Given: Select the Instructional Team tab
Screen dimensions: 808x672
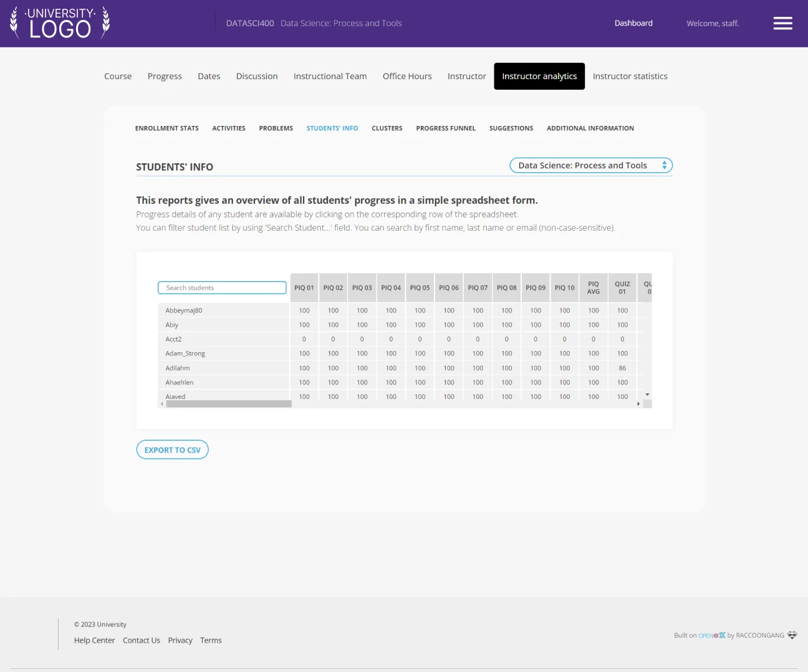Looking at the screenshot, I should click(330, 76).
